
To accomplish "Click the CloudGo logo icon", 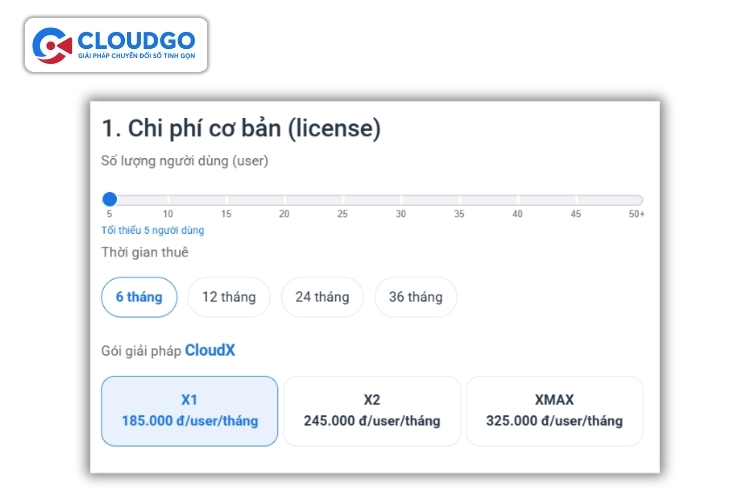I will tap(52, 45).
